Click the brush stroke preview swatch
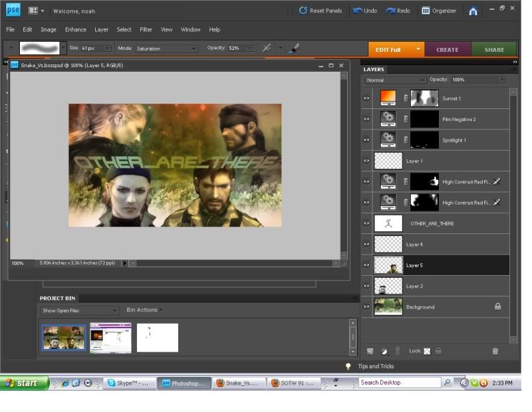 pos(39,48)
